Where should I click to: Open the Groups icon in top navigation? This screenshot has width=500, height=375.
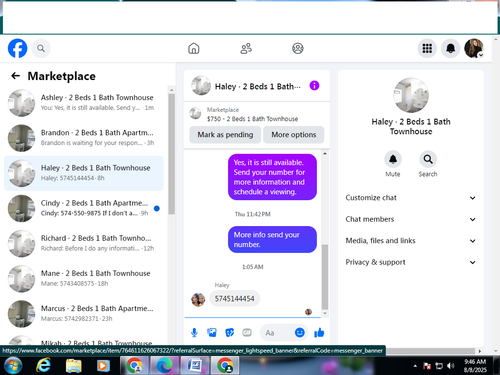click(298, 49)
